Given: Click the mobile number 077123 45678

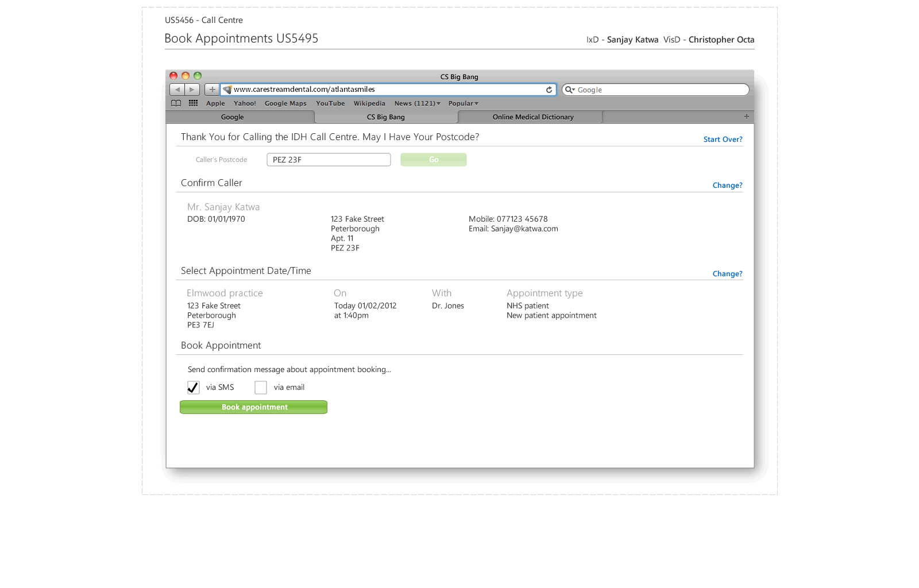Looking at the screenshot, I should 522,219.
